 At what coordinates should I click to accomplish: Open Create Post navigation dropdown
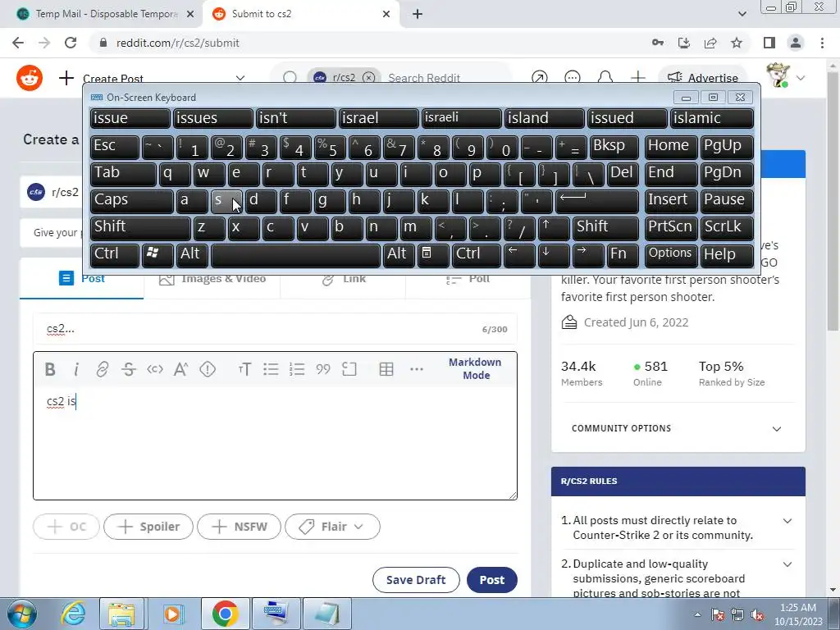153,78
